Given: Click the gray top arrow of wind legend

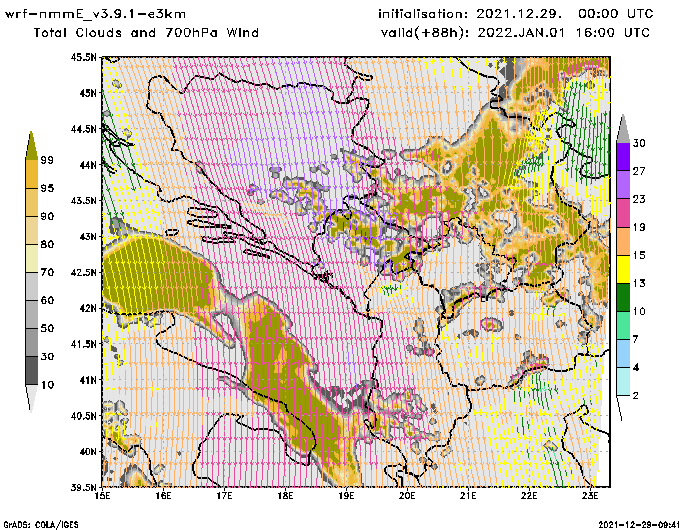Looking at the screenshot, I should pyautogui.click(x=623, y=129).
